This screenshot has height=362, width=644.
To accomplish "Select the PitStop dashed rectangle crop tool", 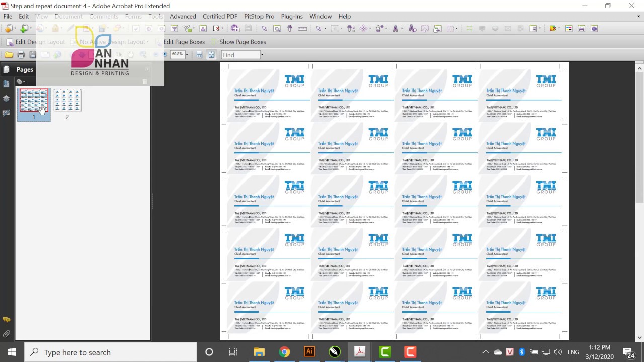I will tap(450, 29).
